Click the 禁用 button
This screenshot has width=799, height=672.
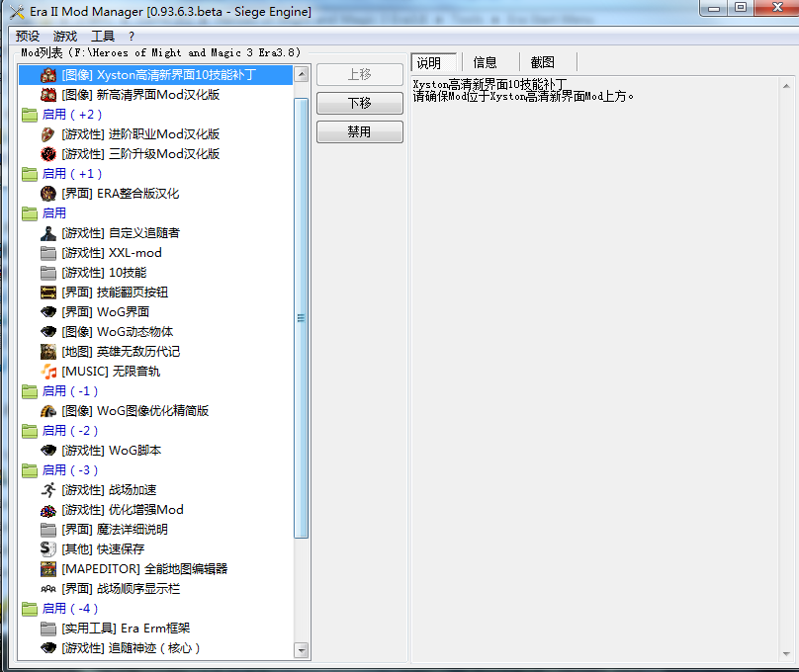click(360, 131)
